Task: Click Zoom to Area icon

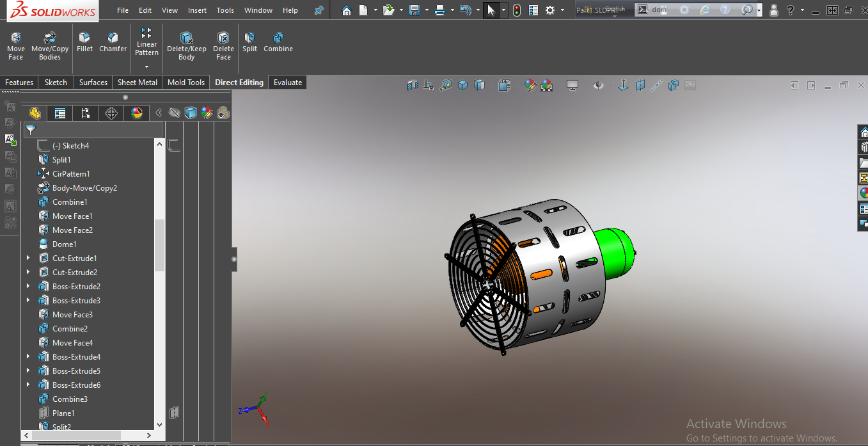Action: [446, 85]
